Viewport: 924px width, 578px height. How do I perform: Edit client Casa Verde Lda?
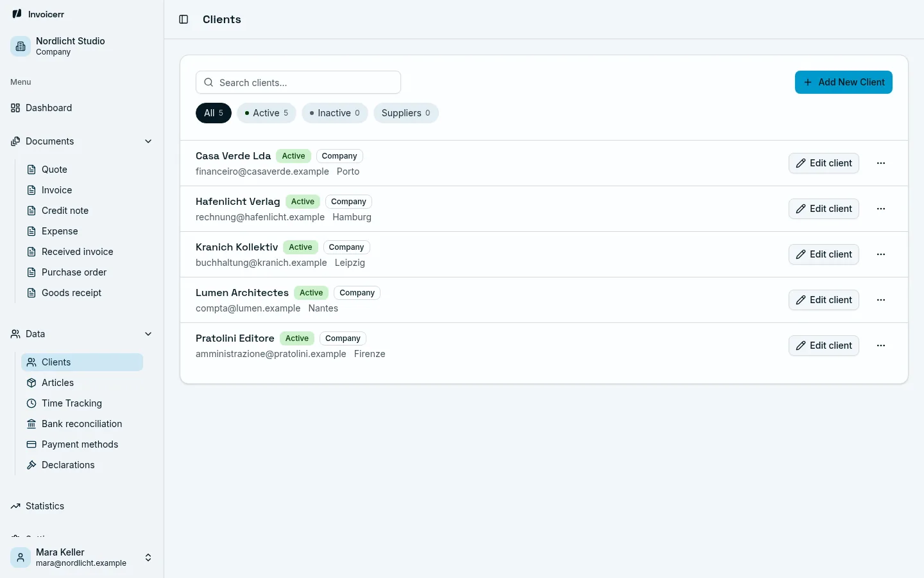(824, 163)
